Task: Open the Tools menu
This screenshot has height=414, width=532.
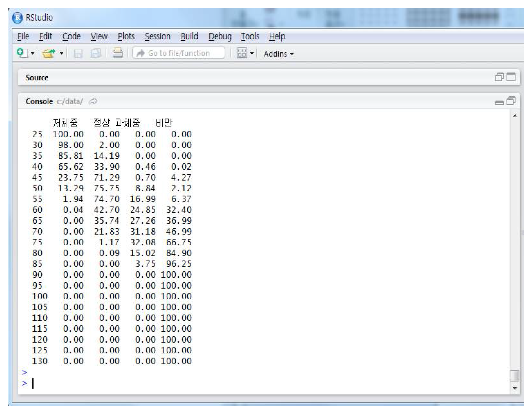Action: [250, 36]
